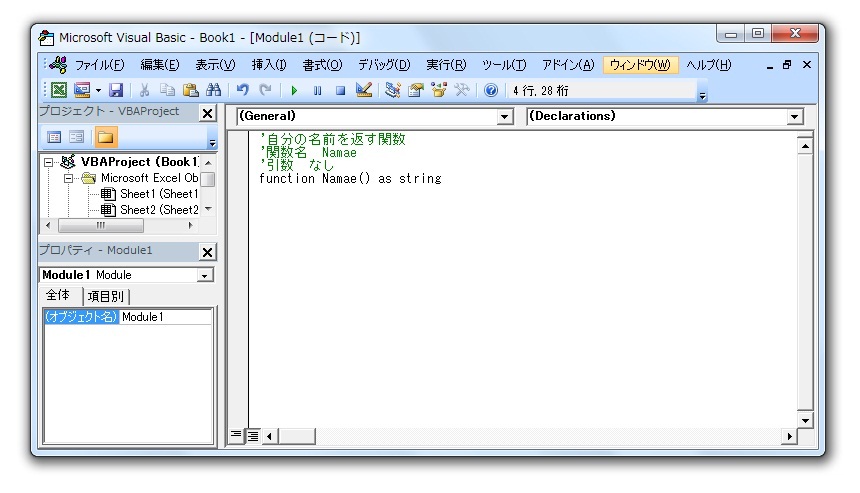Open the (General) object dropdown
The height and width of the screenshot is (493, 860).
tap(505, 116)
